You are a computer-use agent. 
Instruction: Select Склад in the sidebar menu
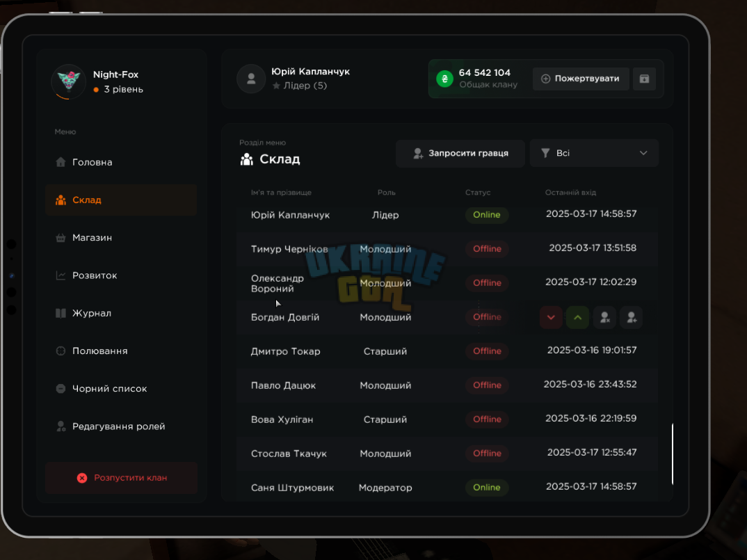[121, 200]
